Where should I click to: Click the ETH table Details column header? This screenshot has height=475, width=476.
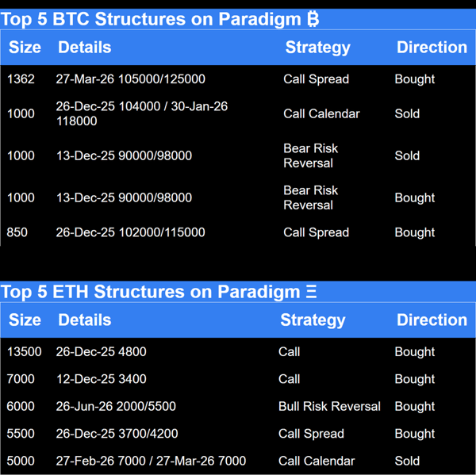coord(85,320)
